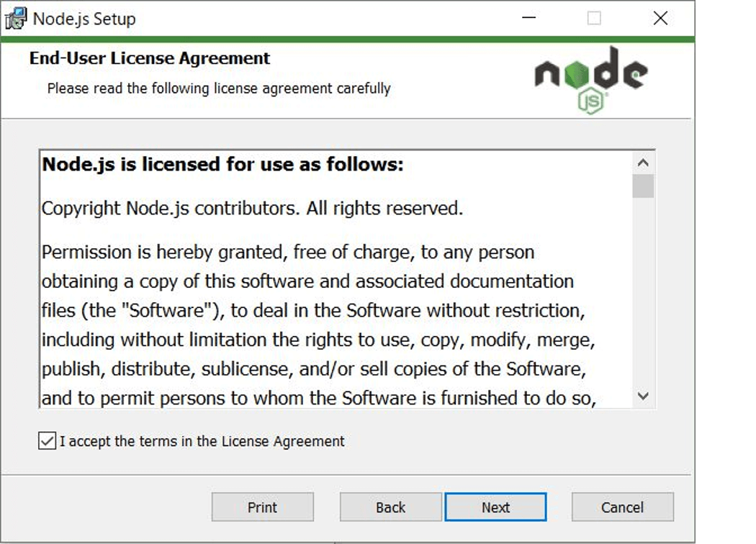Screen dimensions: 756x544
Task: Click the Node.js logo in header
Action: pos(591,80)
